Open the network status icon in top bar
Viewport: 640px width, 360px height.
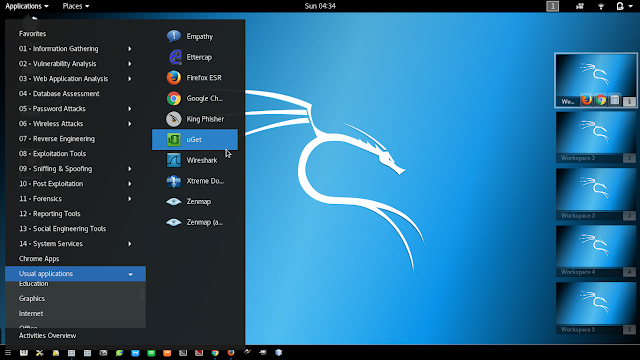[601, 6]
